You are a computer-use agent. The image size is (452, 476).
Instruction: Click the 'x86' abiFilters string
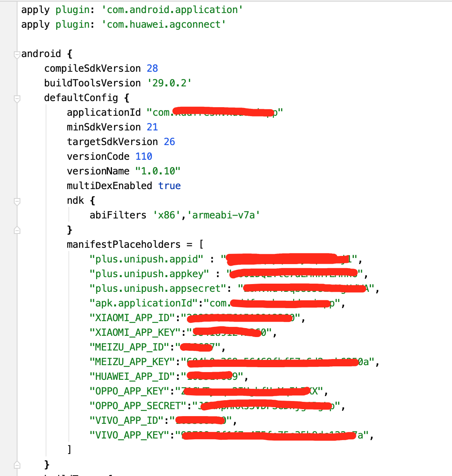(x=167, y=215)
